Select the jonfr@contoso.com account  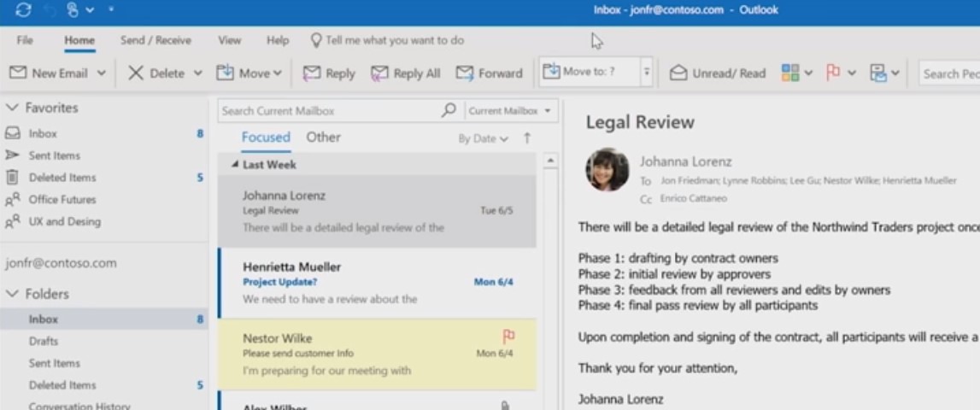(x=61, y=263)
